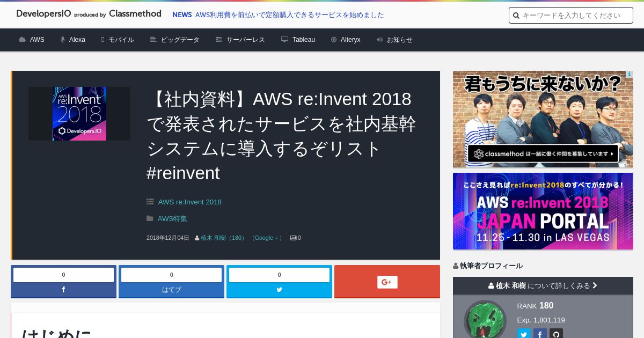Share the article on Twitter
The image size is (644, 338).
click(279, 282)
